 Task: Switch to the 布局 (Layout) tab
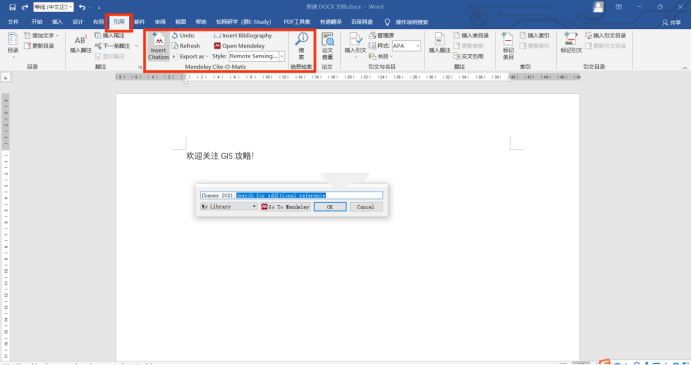click(x=98, y=22)
